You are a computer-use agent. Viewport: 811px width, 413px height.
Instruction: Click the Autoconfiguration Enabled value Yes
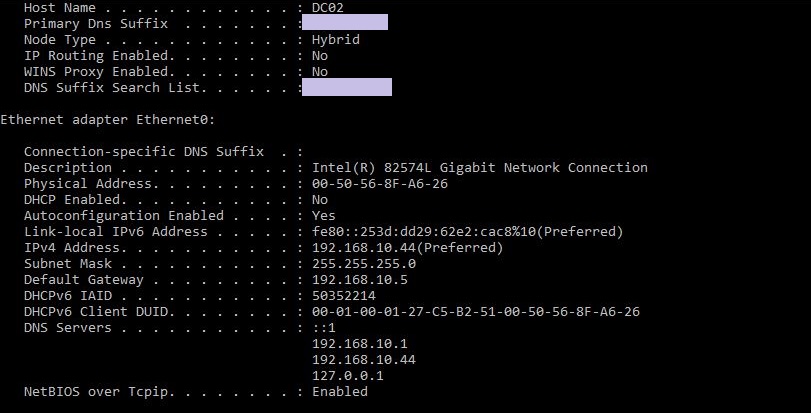click(x=324, y=216)
